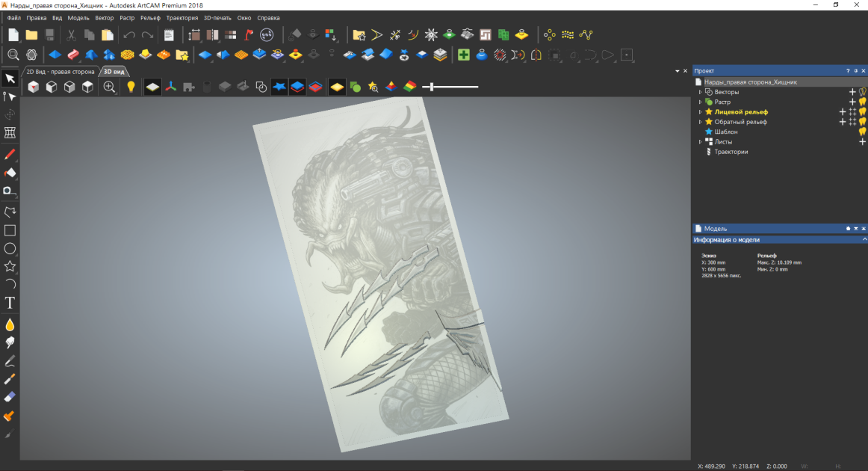Pick the orange droplet sculpting tool
This screenshot has height=471, width=868.
[x=10, y=324]
